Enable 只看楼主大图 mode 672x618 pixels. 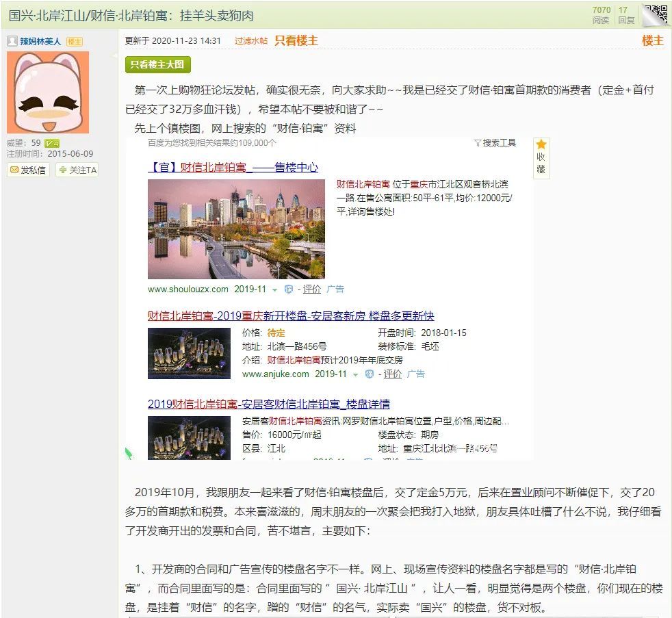pos(157,65)
